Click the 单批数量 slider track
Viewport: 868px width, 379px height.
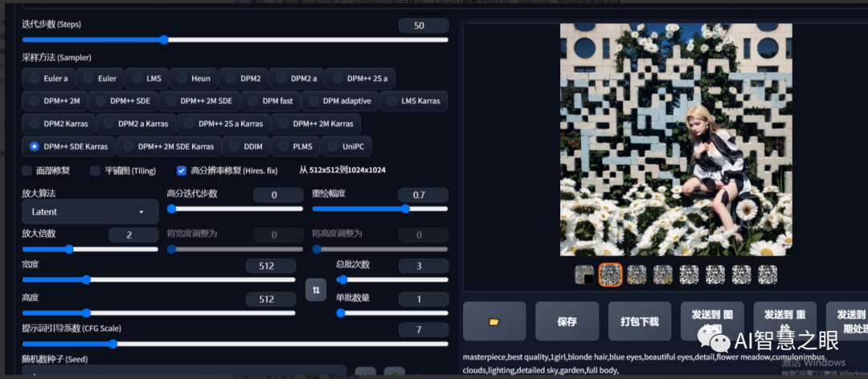(x=392, y=312)
